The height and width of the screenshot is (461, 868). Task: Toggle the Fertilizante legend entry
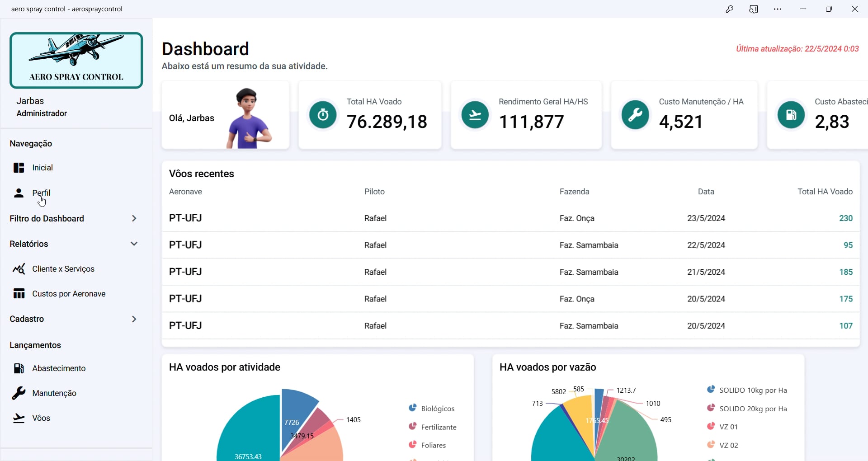[433, 427]
